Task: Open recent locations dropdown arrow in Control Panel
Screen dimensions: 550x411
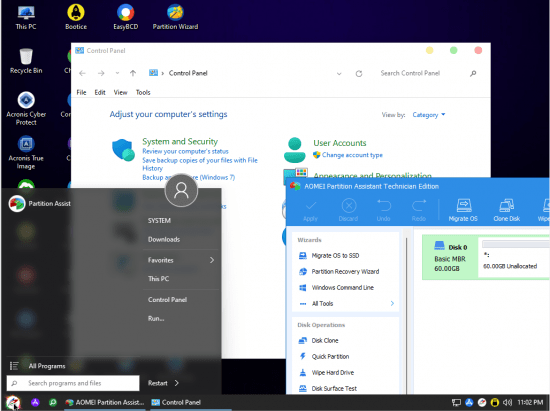Action: [x=118, y=73]
